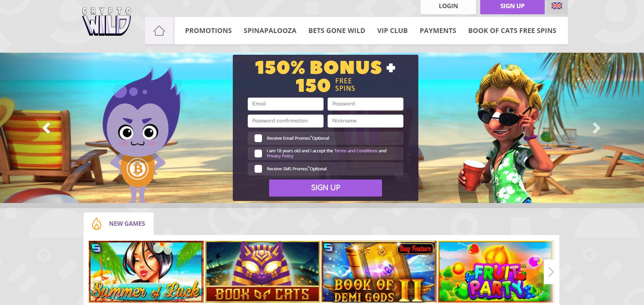Click the flame icon beside New Games
The height and width of the screenshot is (305, 644).
pyautogui.click(x=97, y=224)
